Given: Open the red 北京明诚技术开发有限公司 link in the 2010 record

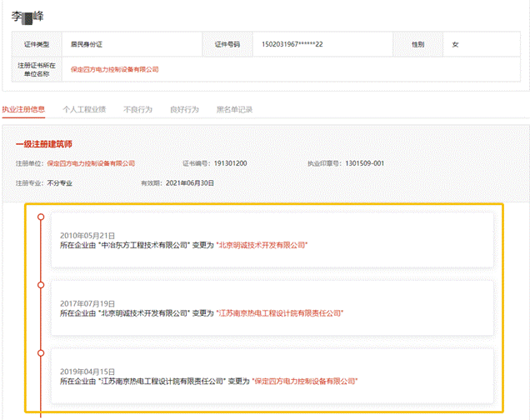Looking at the screenshot, I should (x=262, y=245).
